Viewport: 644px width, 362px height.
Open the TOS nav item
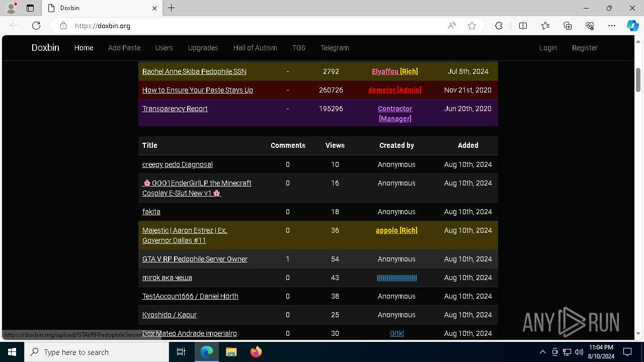tap(299, 48)
